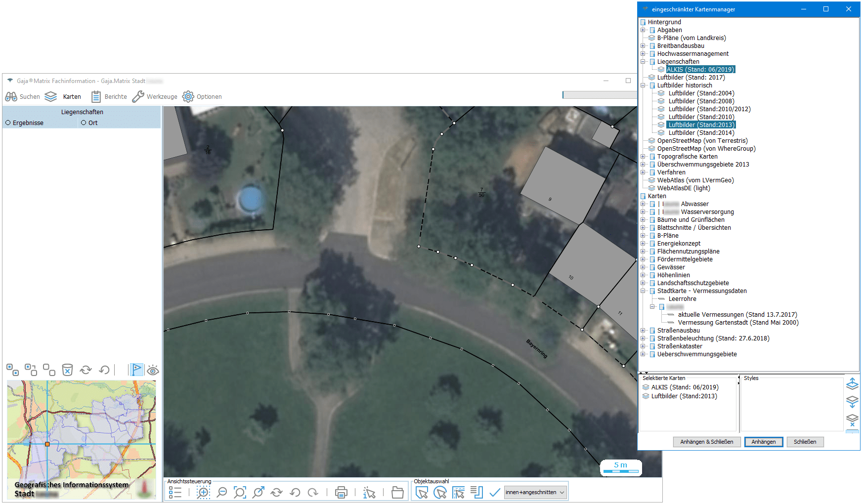Image resolution: width=863 pixels, height=504 pixels.
Task: Click the zoom-in magnifier tool
Action: tap(203, 492)
